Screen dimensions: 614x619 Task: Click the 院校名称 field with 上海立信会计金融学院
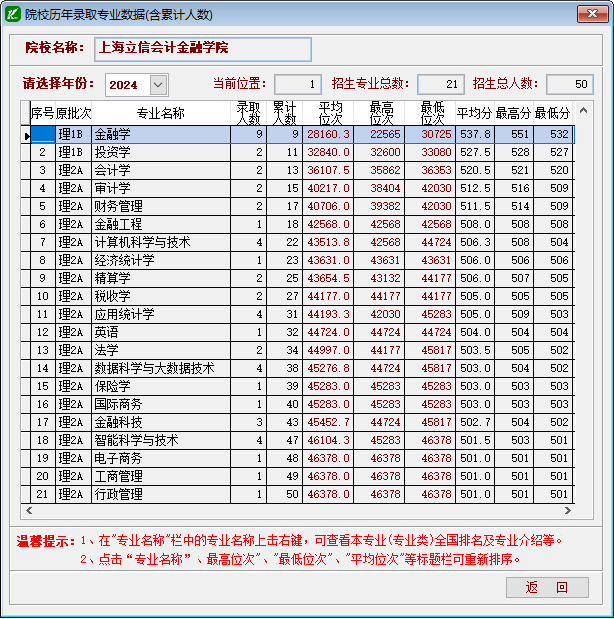click(x=203, y=49)
